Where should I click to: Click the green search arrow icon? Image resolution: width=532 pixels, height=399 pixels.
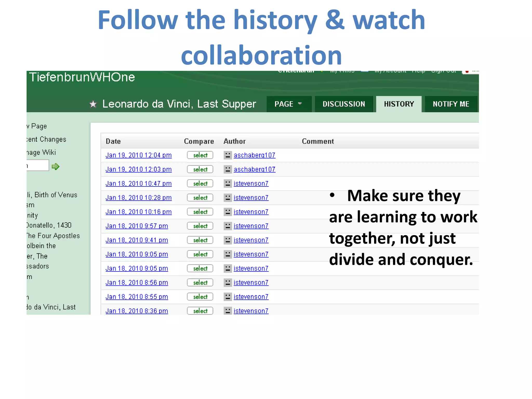point(55,166)
